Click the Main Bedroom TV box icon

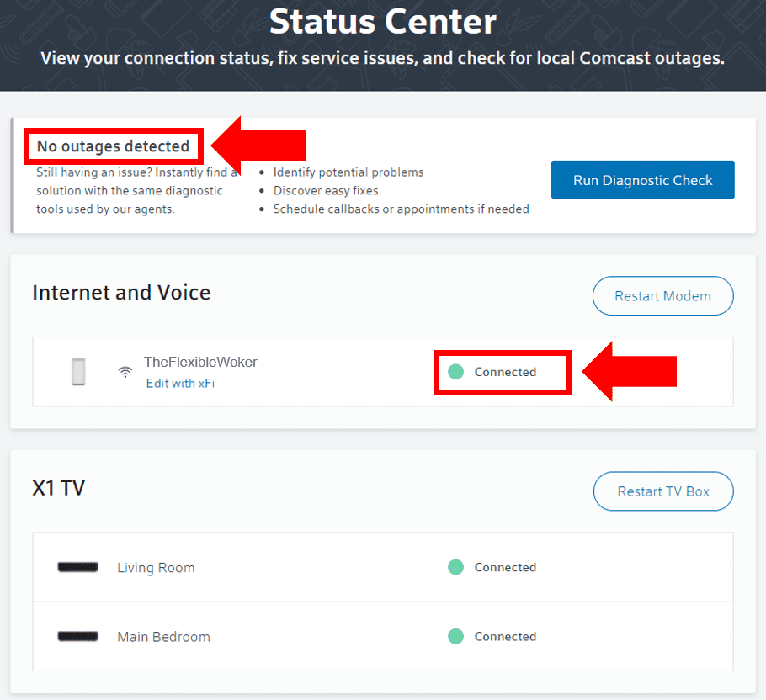[x=77, y=637]
